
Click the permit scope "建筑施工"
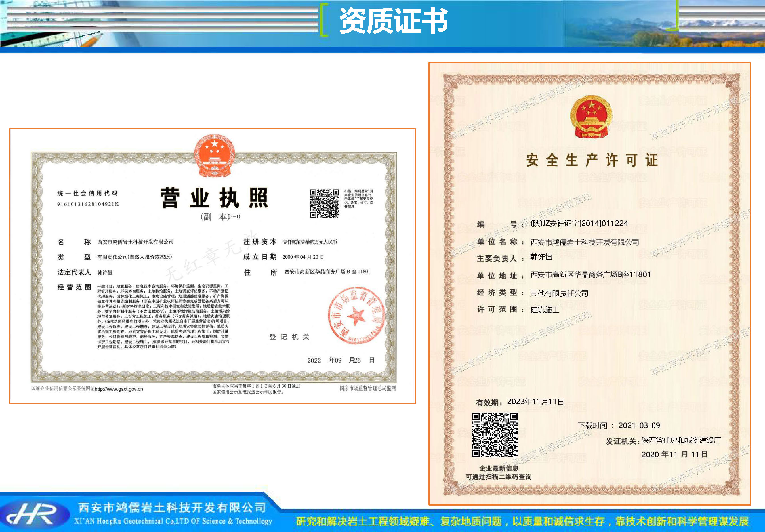coord(545,310)
